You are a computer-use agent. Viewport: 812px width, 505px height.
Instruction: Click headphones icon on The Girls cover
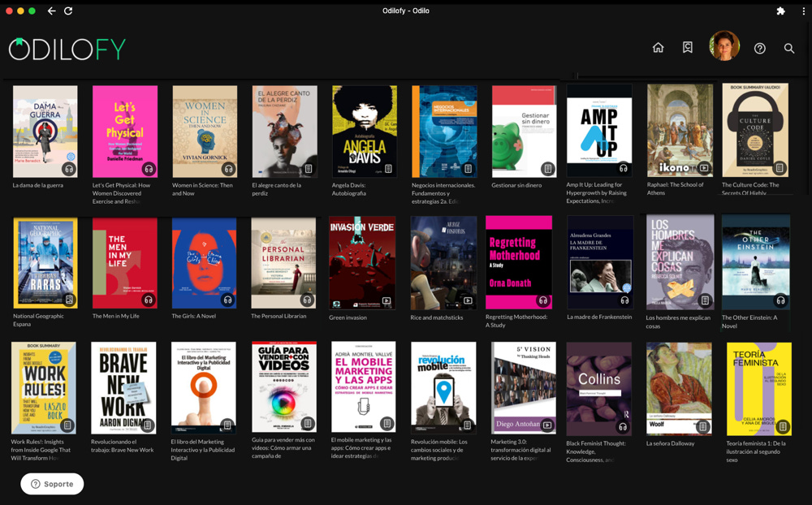(228, 300)
